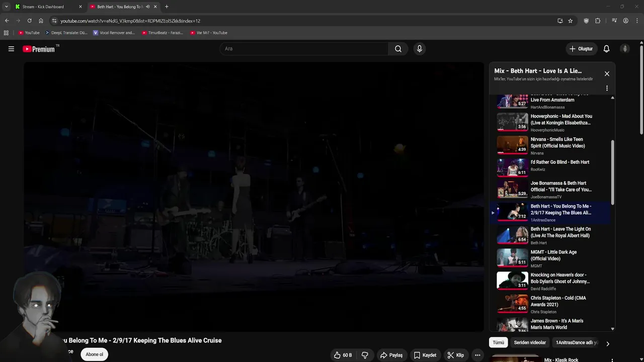Open Chrome profile icon in toolbar
Image resolution: width=644 pixels, height=362 pixels.
[625, 21]
